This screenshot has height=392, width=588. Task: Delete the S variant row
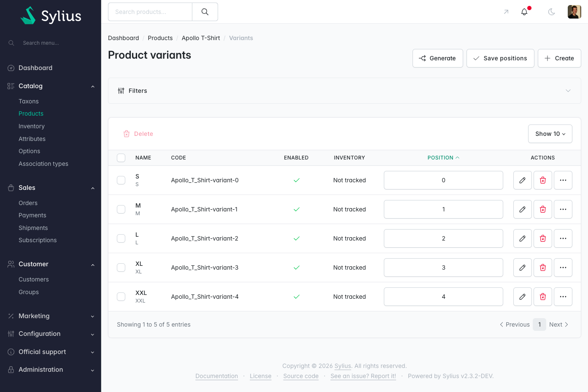coord(543,180)
